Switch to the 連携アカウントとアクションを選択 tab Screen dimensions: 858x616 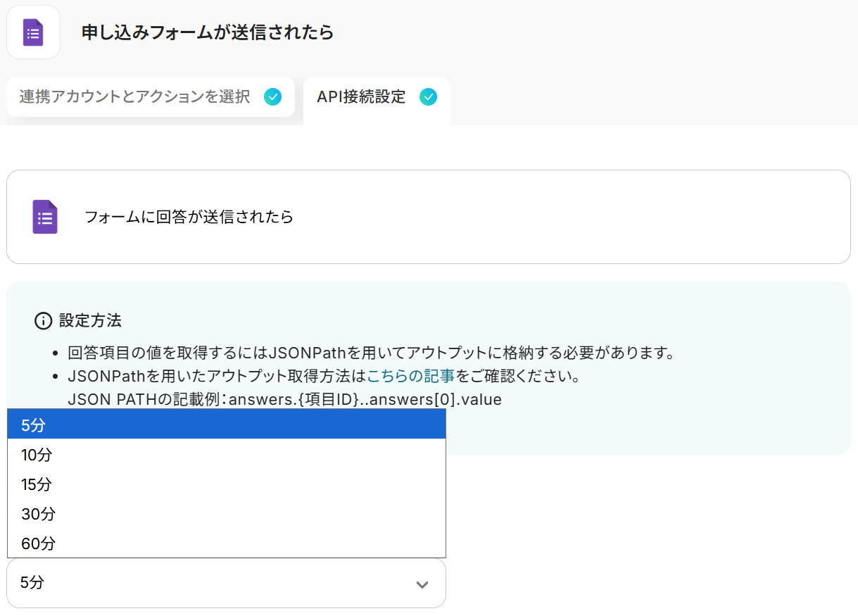134,97
